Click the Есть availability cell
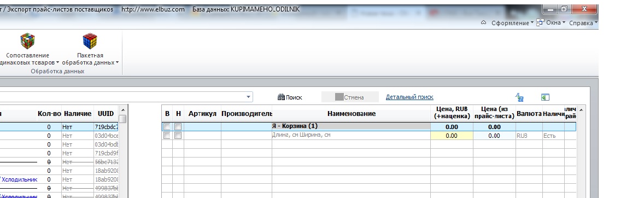This screenshot has width=644, height=198. coord(553,136)
